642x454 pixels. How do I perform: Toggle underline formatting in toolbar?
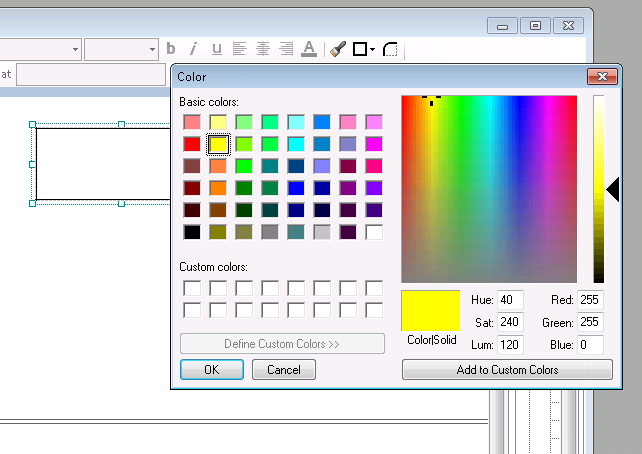217,49
